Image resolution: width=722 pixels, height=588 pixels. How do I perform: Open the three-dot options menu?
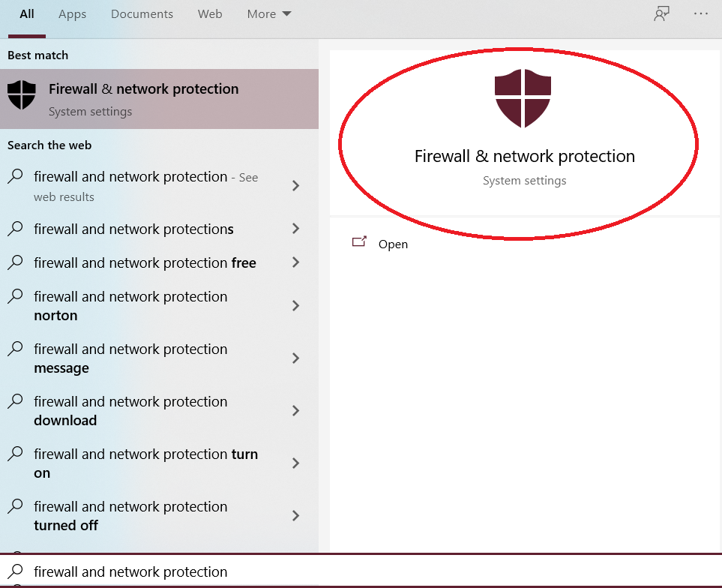coord(701,13)
